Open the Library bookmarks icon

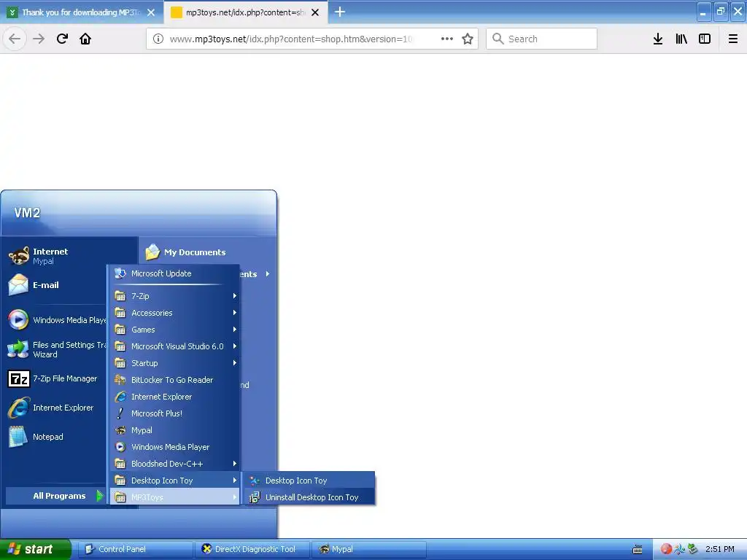681,39
